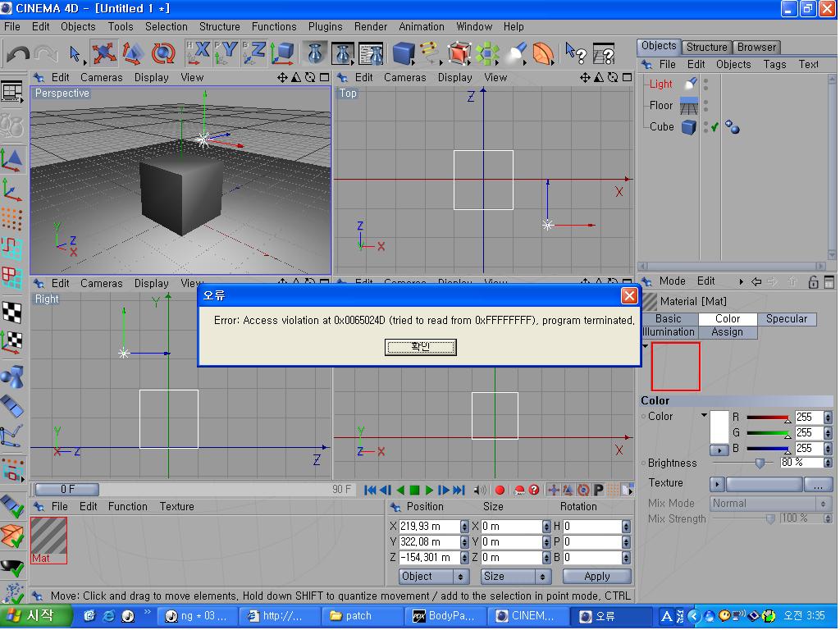
Task: Open the color swatch arrow popup
Action: 719,450
